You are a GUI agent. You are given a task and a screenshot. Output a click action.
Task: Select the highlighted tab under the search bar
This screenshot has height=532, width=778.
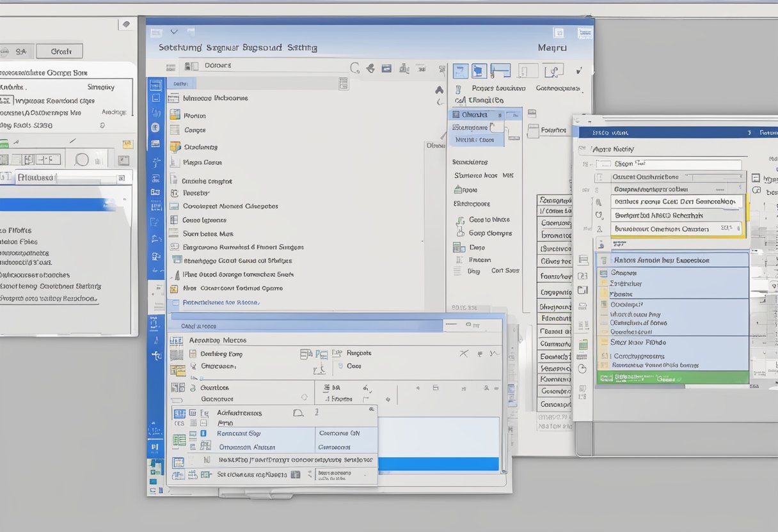tap(182, 83)
